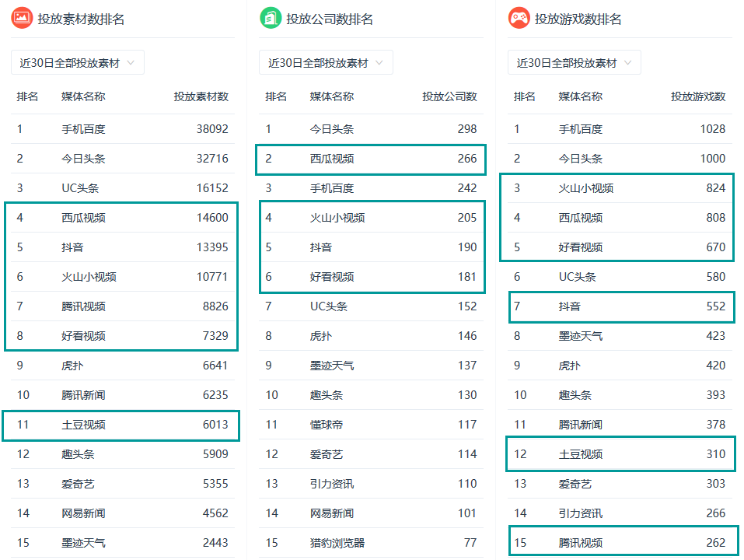Click 西瓜视频 in the 投放素材数 ranking

tap(83, 218)
